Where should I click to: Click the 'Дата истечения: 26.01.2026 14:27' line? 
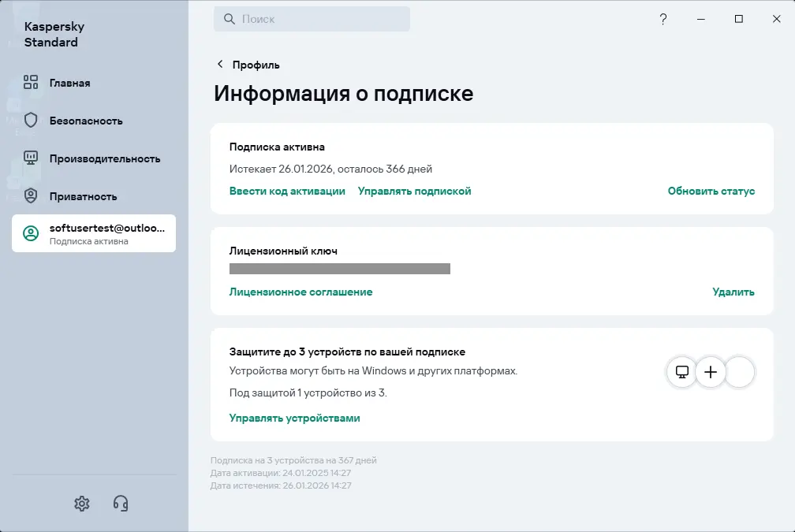[281, 485]
